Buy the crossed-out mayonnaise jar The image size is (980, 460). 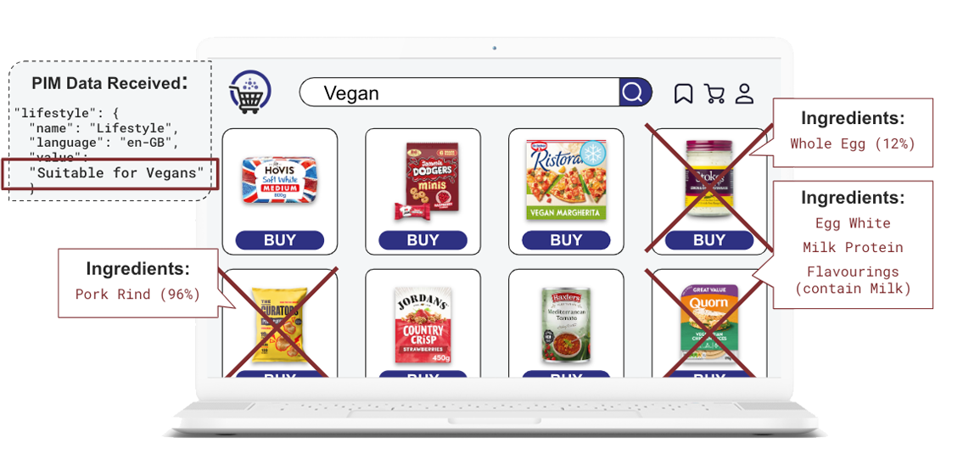(x=709, y=240)
